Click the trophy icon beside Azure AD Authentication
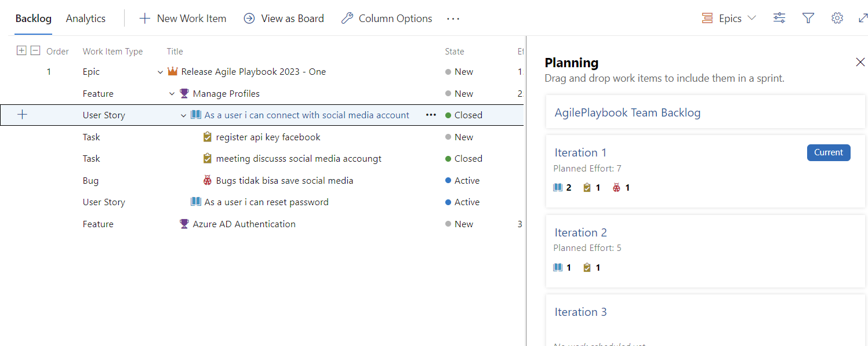The height and width of the screenshot is (346, 868). coord(184,224)
